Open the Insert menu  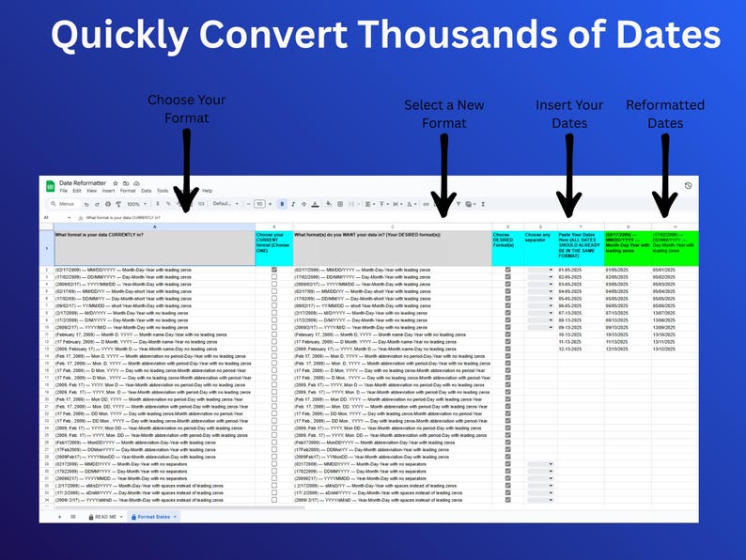point(108,191)
